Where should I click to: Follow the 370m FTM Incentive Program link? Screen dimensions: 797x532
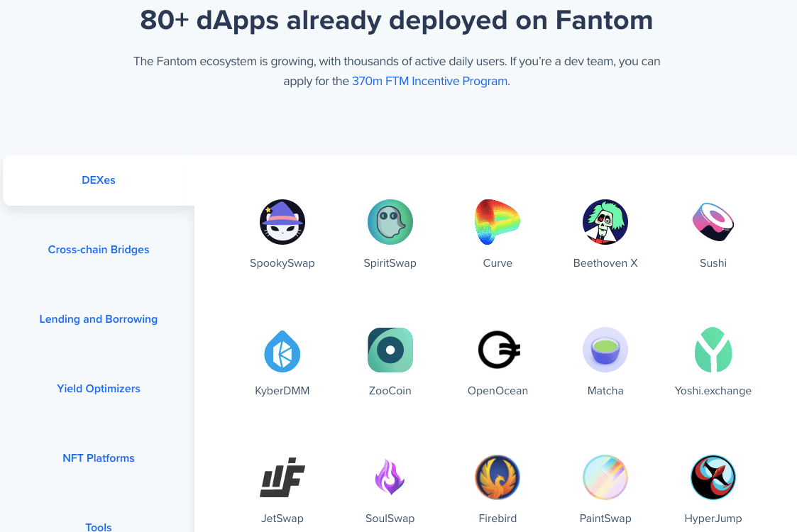pos(429,82)
